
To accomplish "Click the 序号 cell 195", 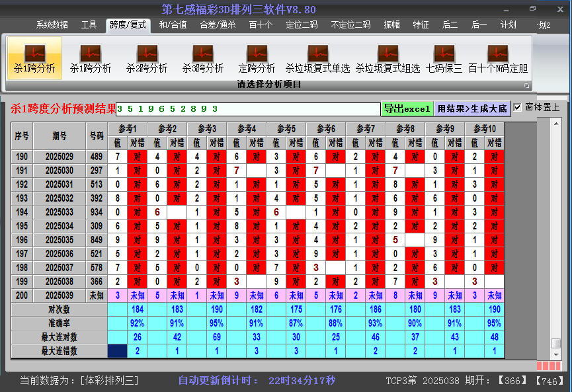I will pos(22,226).
